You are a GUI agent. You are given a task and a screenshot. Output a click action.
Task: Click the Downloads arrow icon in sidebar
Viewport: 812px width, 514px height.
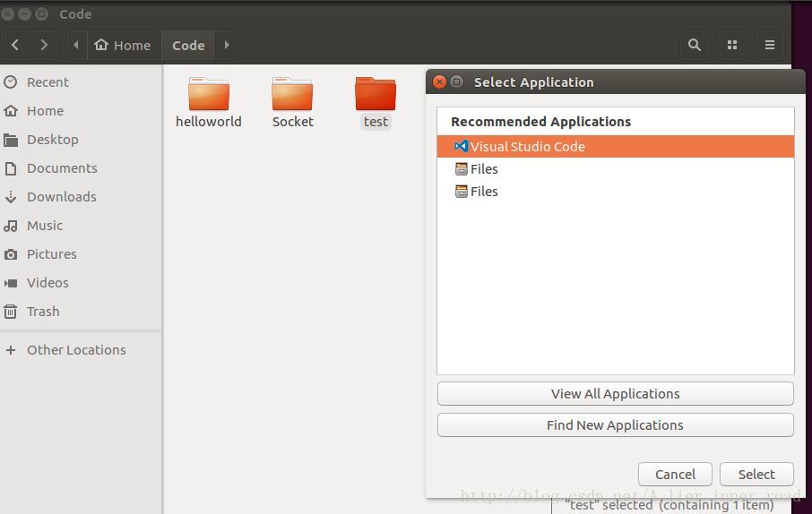(11, 197)
